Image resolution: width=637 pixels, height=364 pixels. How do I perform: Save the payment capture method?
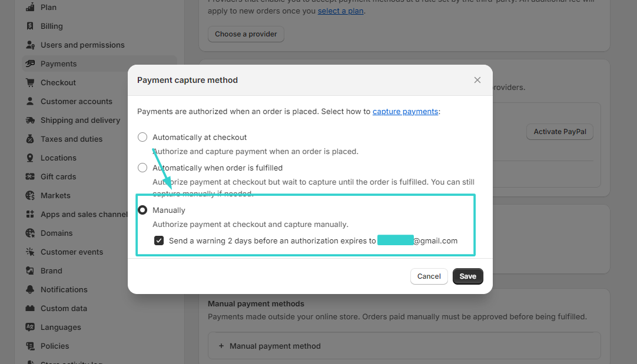467,276
